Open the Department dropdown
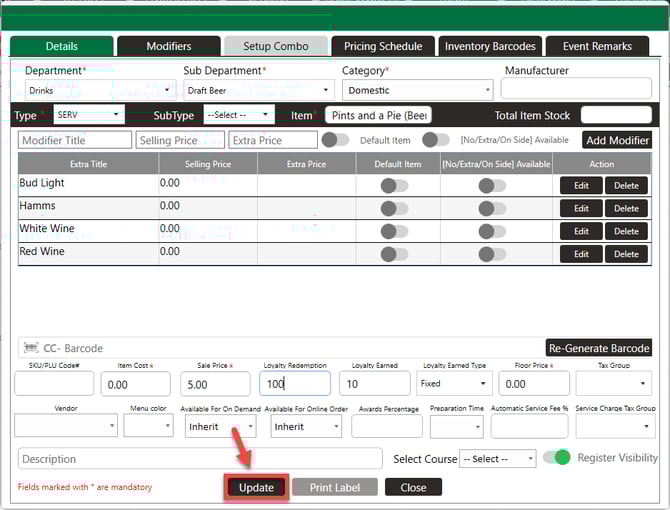 click(x=97, y=90)
